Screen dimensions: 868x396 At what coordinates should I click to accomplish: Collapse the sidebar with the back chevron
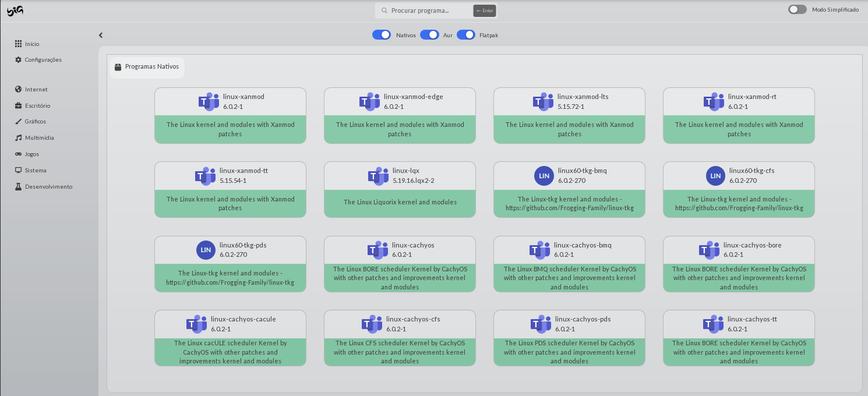(101, 35)
